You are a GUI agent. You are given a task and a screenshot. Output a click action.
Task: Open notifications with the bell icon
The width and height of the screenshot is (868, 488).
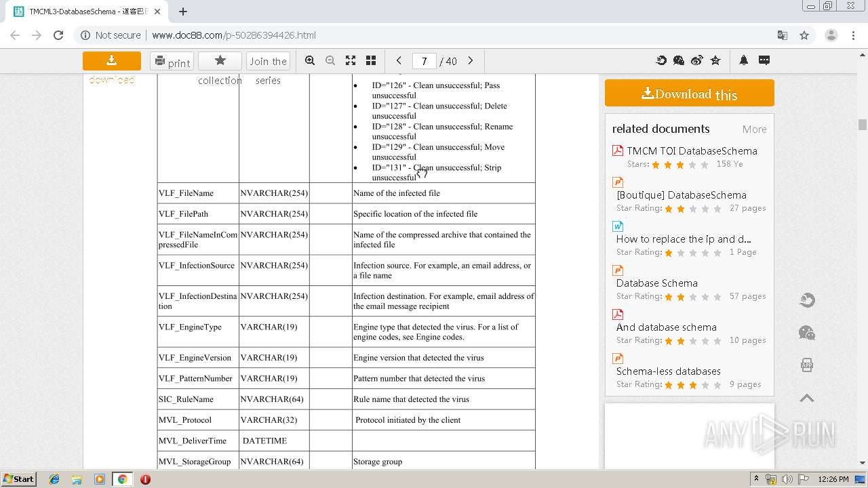pyautogui.click(x=744, y=60)
